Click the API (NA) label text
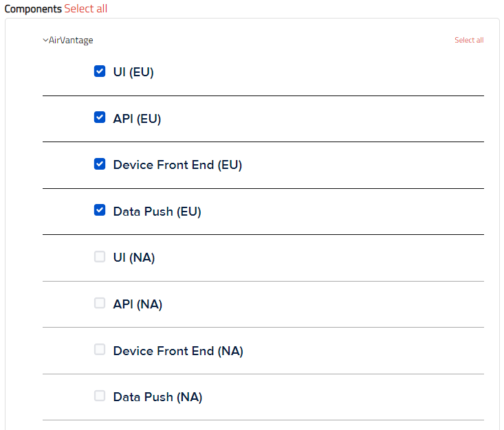This screenshot has height=430, width=504. pos(138,304)
